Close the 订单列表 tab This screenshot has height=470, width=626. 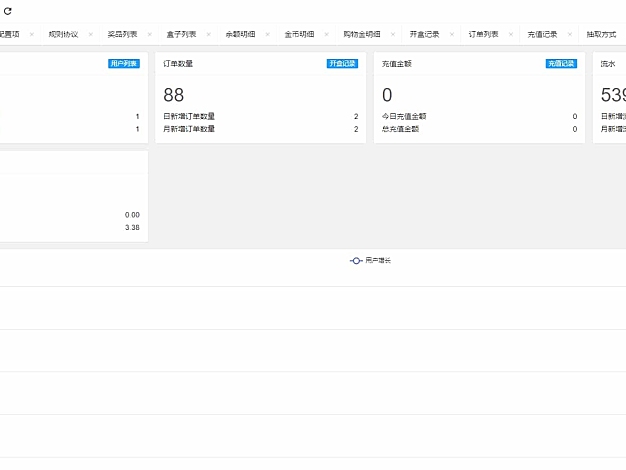(x=511, y=34)
